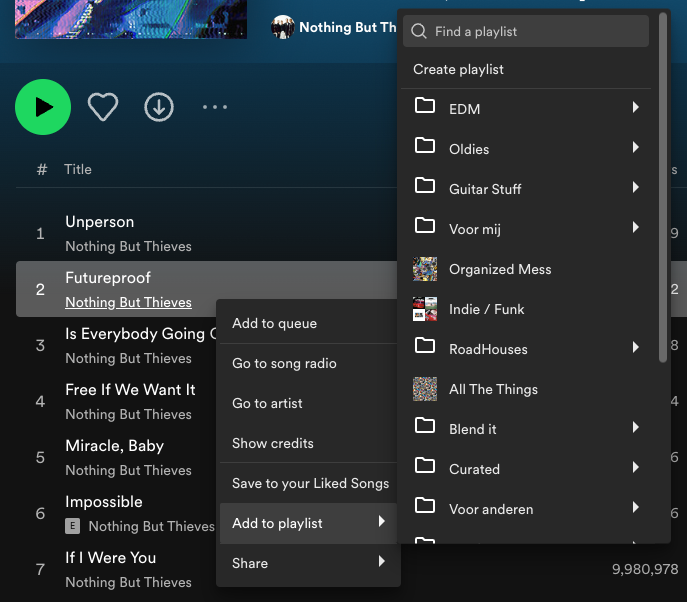This screenshot has width=687, height=602.
Task: Select the Indie / Funk playlist cover
Action: tap(425, 309)
